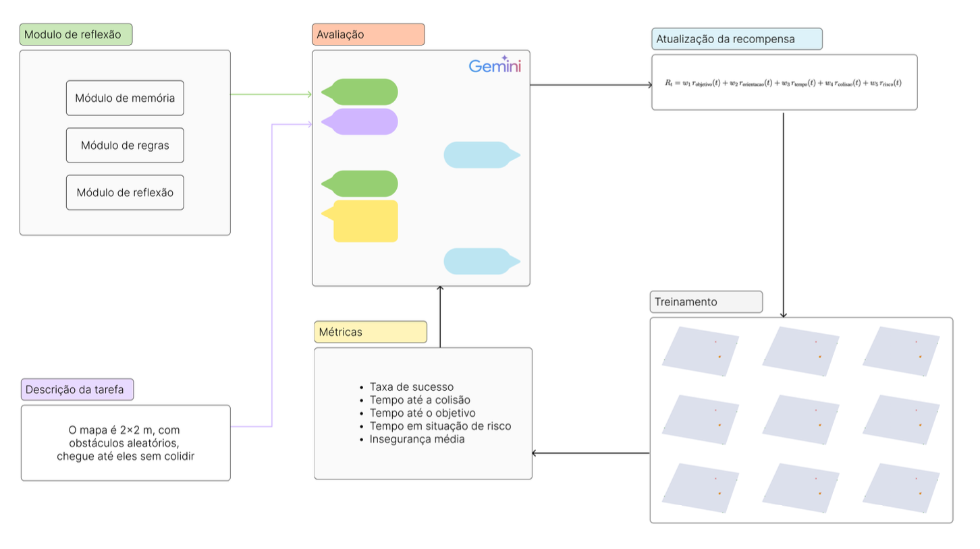Viewport: 980px width, 549px height.
Task: Switch to the Descrição da tarefa label
Action: [x=77, y=389]
